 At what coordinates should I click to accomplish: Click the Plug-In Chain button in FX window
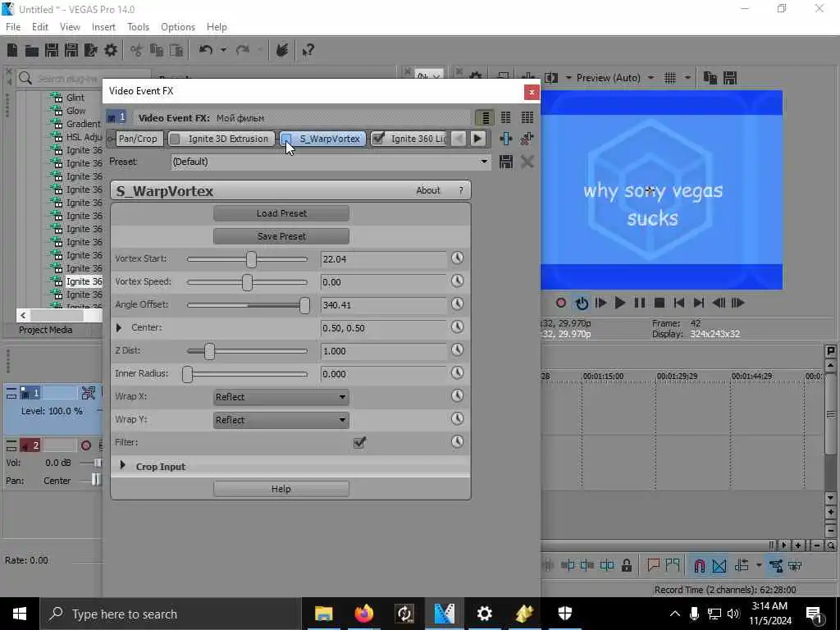click(x=505, y=139)
